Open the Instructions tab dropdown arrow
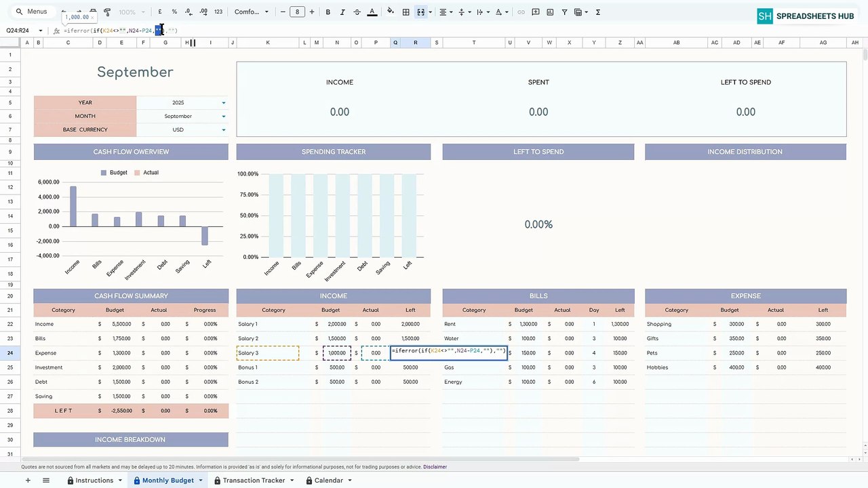Viewport: 868px width, 488px height. click(120, 481)
